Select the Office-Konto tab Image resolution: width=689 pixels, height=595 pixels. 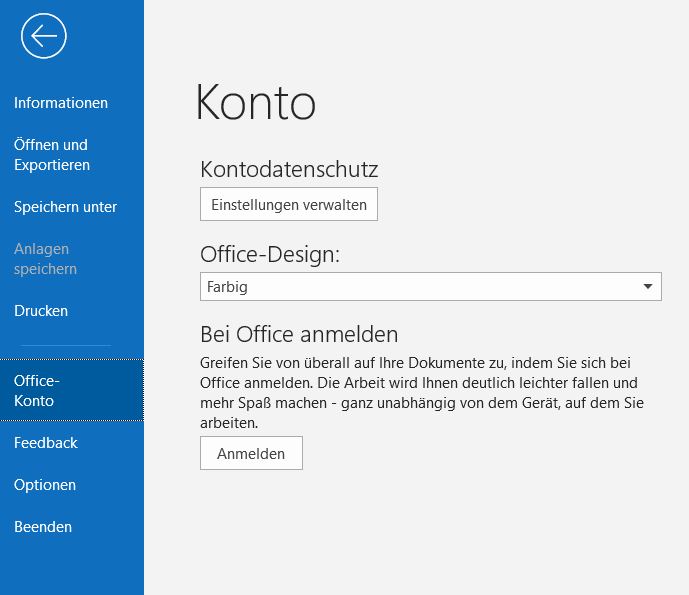(x=72, y=390)
